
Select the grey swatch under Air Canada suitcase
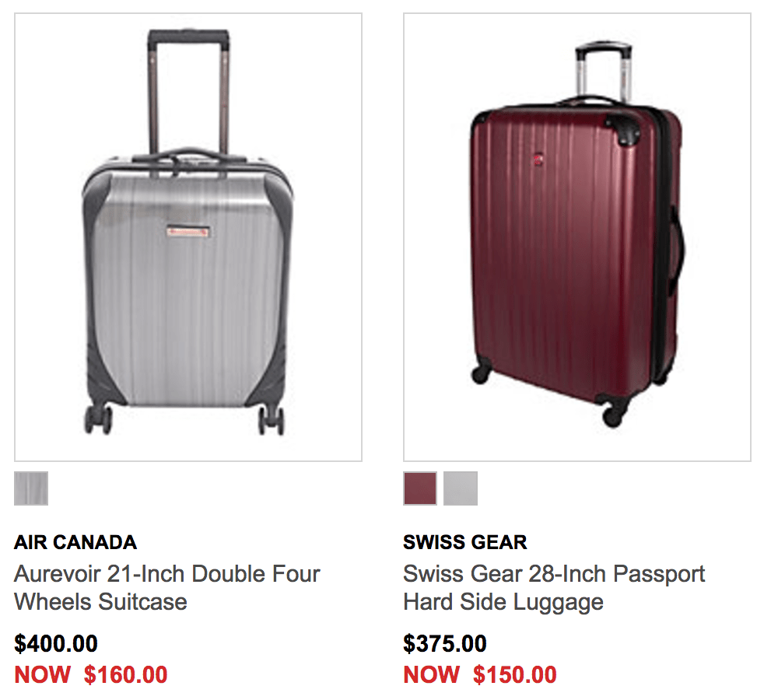pyautogui.click(x=31, y=488)
